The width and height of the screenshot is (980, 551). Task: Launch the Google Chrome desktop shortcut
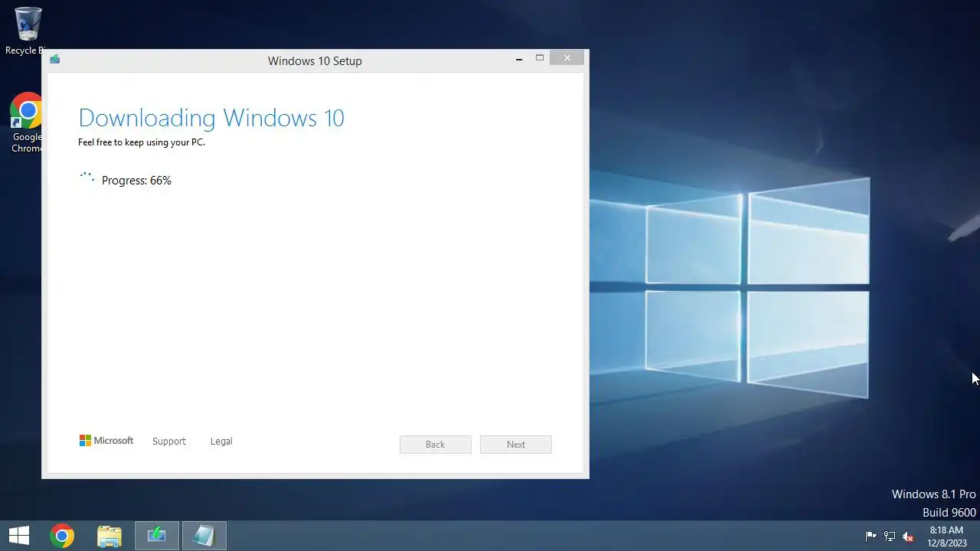tap(27, 122)
